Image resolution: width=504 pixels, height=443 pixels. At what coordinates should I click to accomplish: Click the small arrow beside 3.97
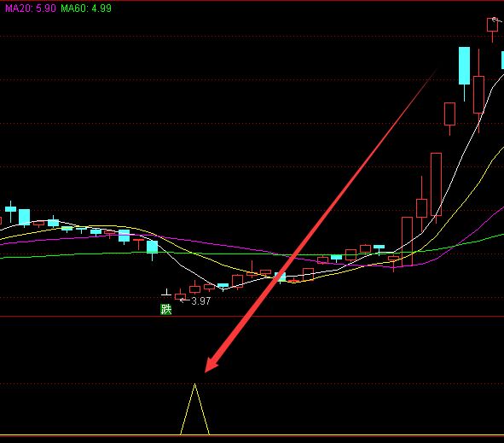click(x=185, y=300)
